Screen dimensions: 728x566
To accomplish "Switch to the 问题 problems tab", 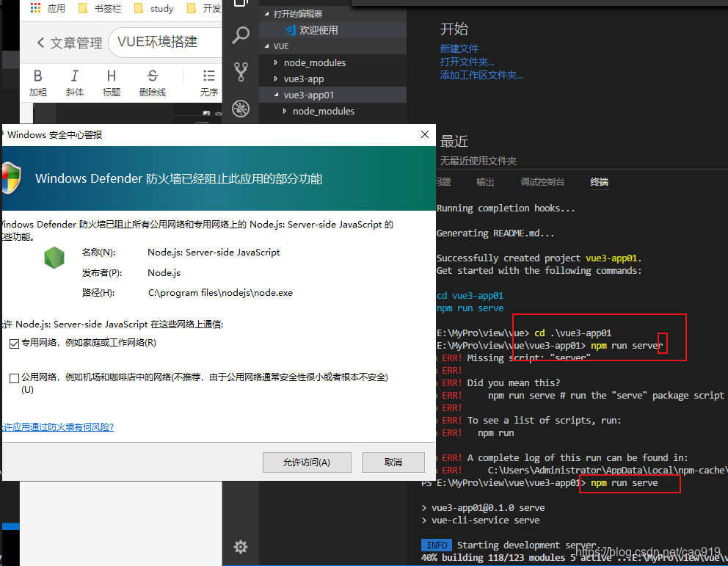I will (443, 182).
